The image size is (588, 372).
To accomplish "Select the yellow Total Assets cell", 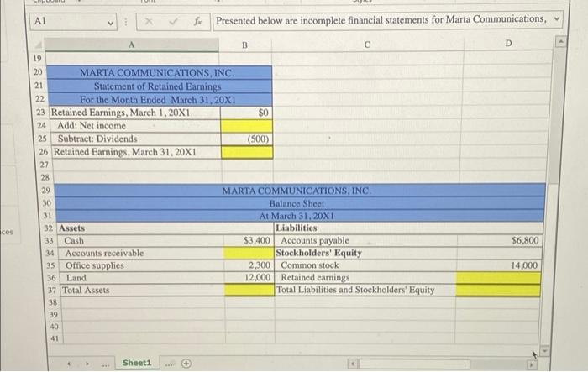I will click(x=249, y=290).
